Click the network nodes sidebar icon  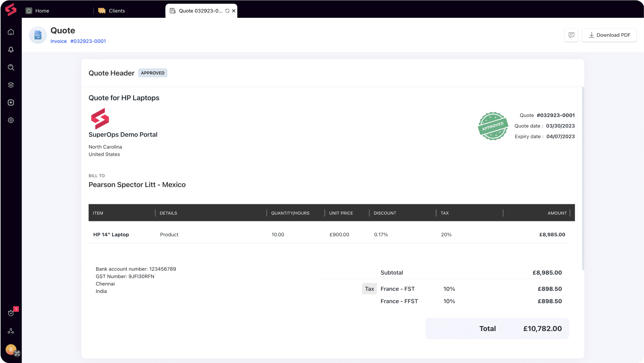[x=11, y=331]
